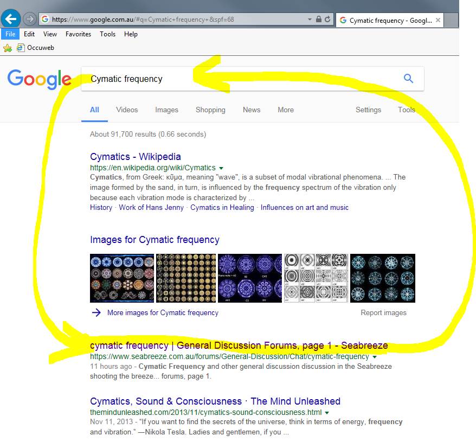Image resolution: width=476 pixels, height=448 pixels.
Task: Click the Google search magnifier button
Action: tap(408, 79)
